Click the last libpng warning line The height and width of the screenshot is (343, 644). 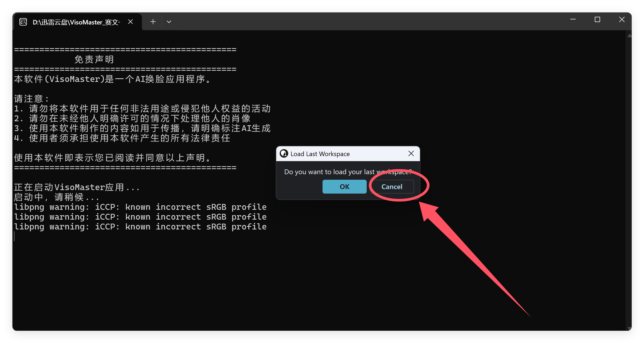click(140, 227)
